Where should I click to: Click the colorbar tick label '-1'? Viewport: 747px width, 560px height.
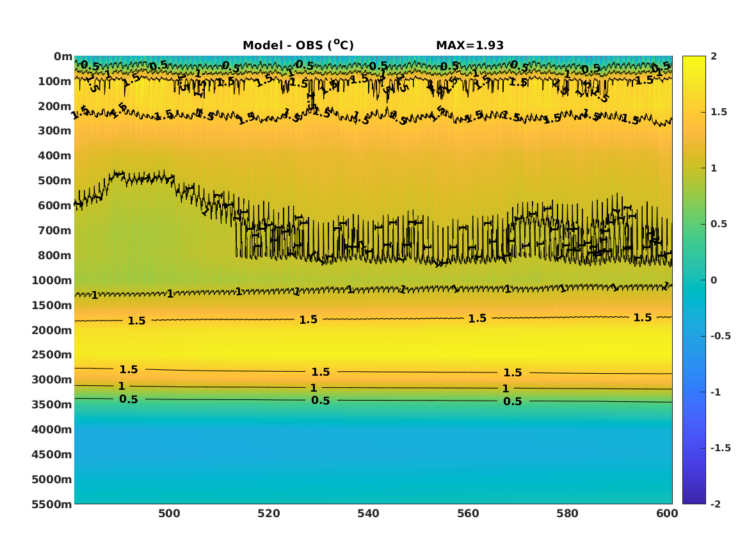716,392
